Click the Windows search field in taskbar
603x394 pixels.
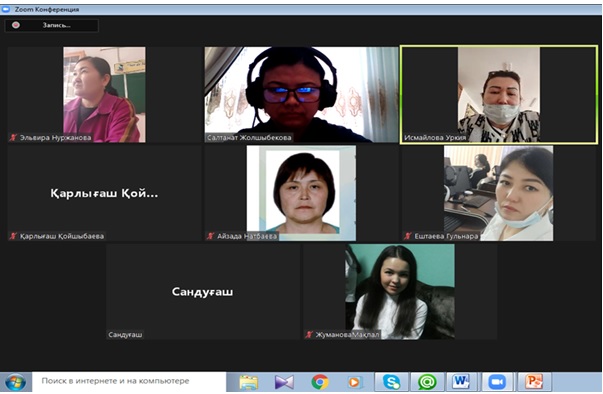pos(129,381)
